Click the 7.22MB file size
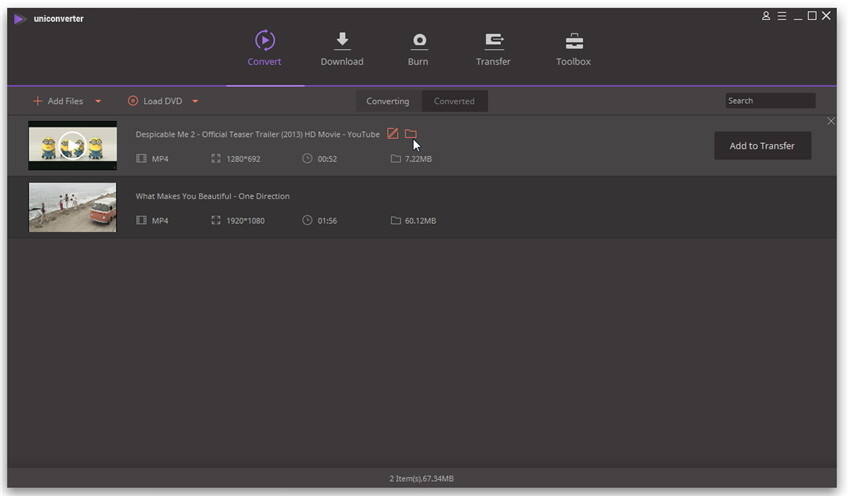The image size is (850, 496). 418,159
